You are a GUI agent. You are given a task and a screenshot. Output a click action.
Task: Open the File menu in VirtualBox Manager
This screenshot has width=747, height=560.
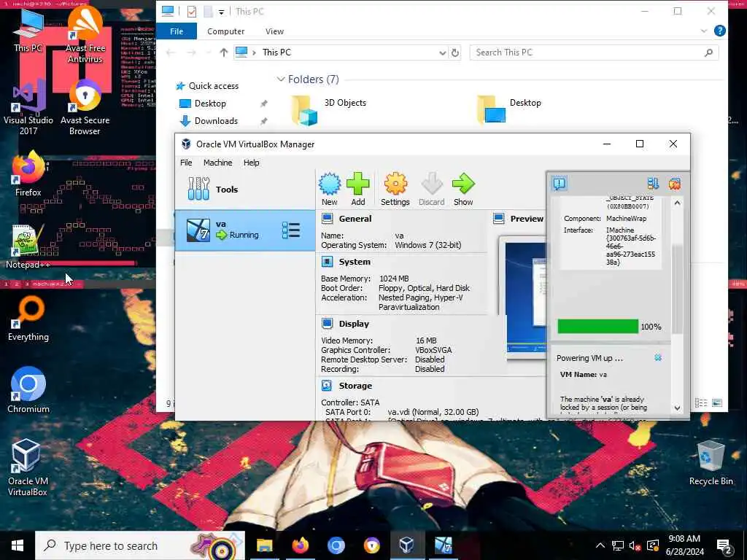(x=186, y=163)
